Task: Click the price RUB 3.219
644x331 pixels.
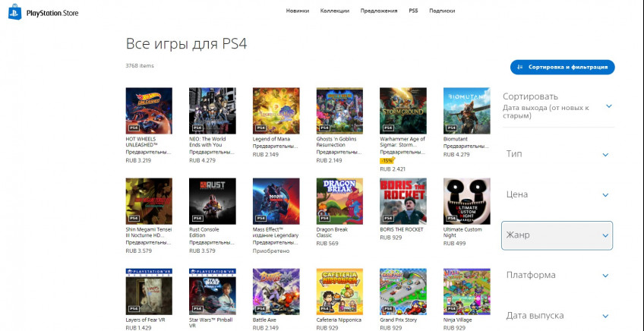Action: tap(138, 161)
